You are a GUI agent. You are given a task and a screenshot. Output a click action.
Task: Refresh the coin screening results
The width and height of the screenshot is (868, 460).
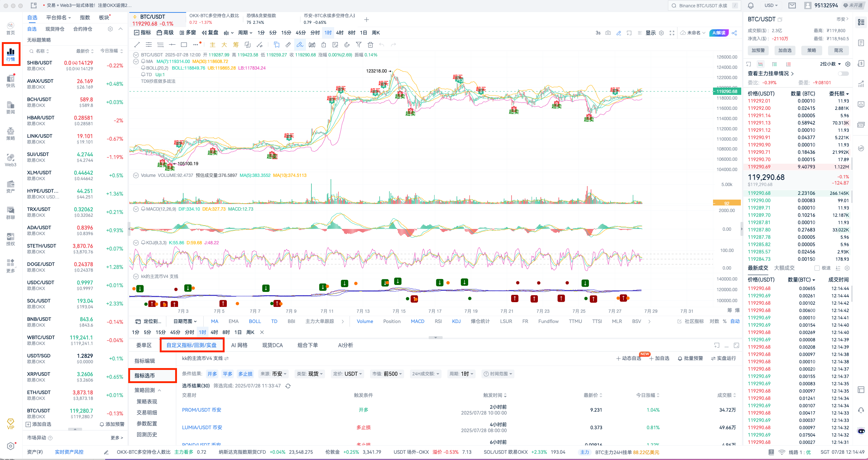click(x=288, y=386)
